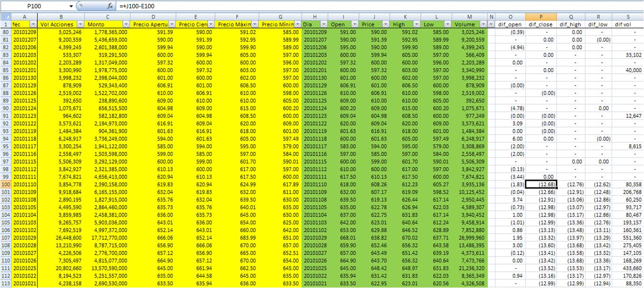Click fec cell 20101209 in column A

click(24, 32)
